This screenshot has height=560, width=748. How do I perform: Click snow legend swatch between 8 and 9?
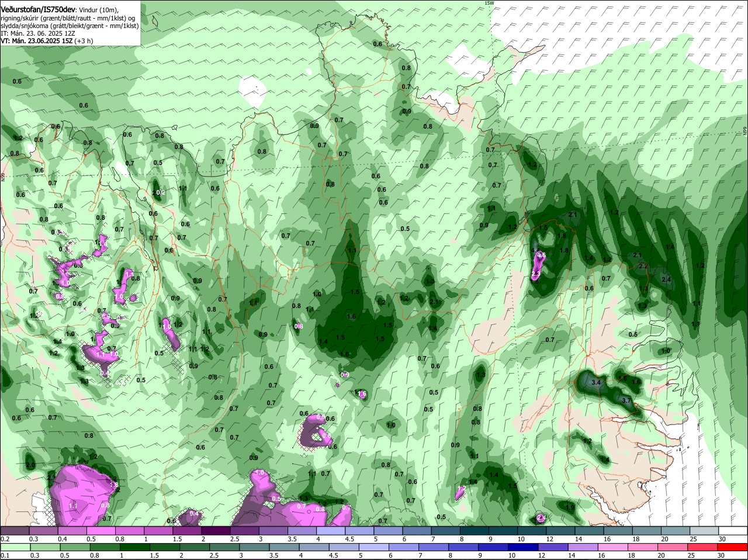[x=475, y=530]
